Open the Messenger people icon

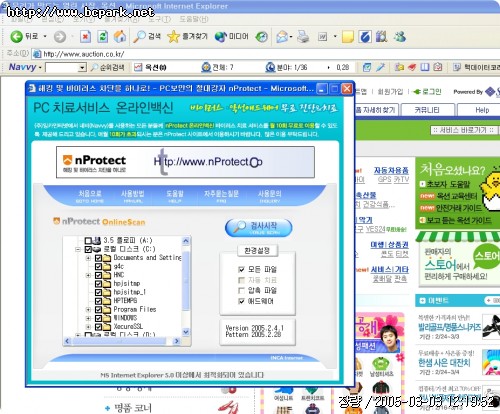399,36
